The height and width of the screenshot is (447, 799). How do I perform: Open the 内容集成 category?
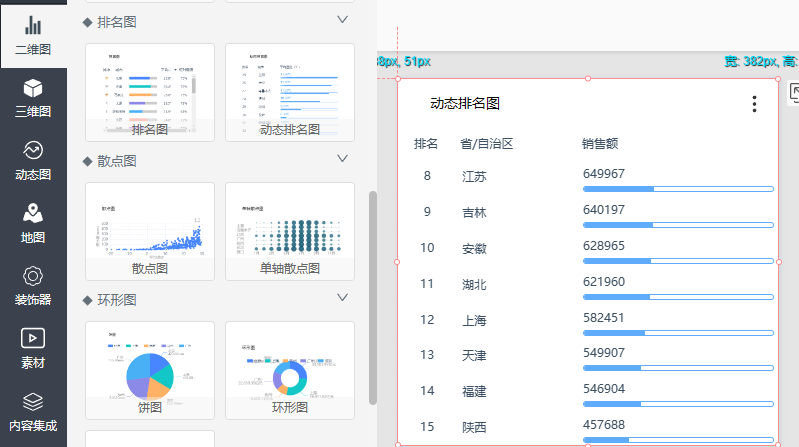[x=33, y=411]
